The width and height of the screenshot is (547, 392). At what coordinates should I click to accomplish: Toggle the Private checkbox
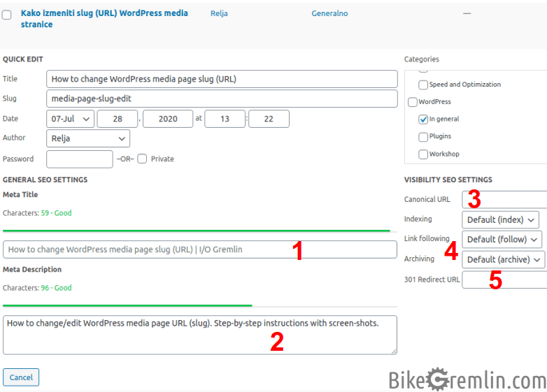click(x=142, y=159)
